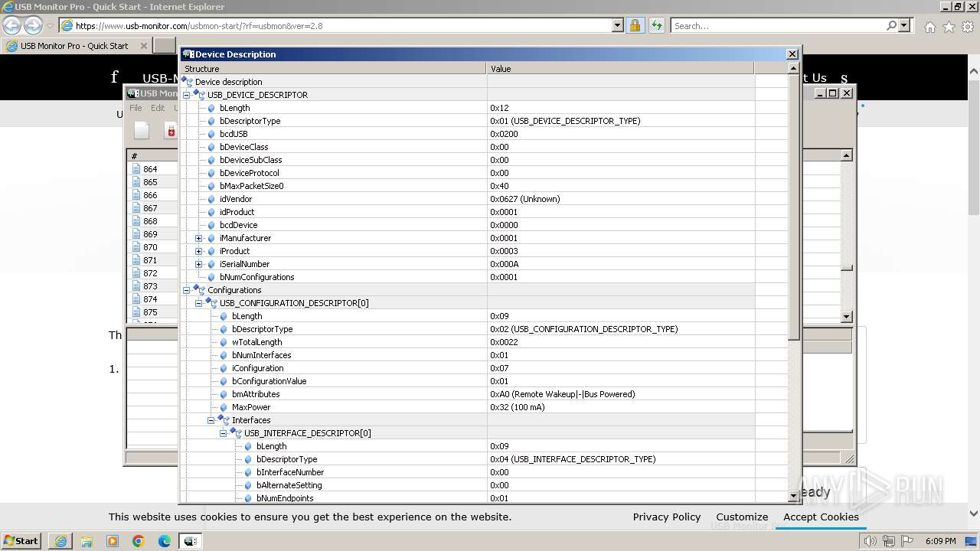Select the bDescriptorType icon in device descriptor

(211, 121)
